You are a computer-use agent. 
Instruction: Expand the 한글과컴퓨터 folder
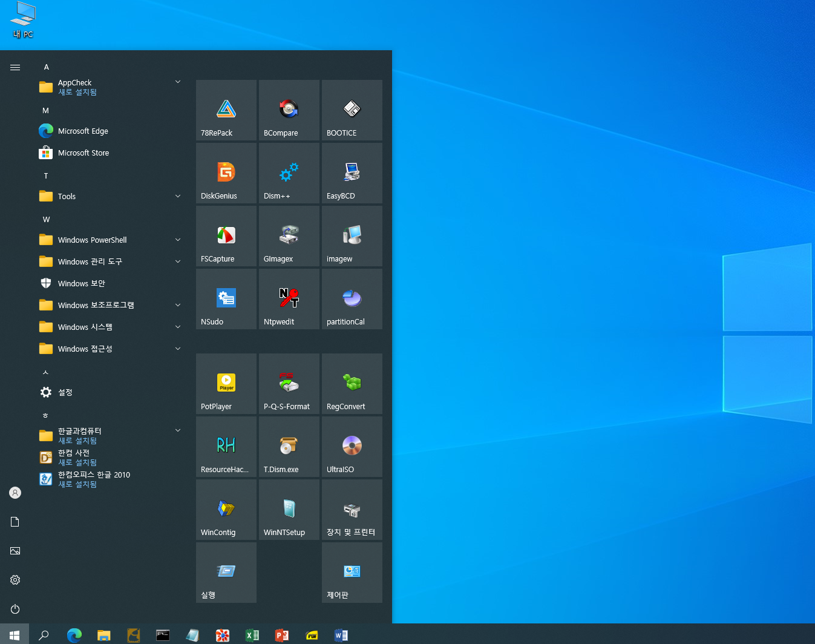(x=110, y=436)
